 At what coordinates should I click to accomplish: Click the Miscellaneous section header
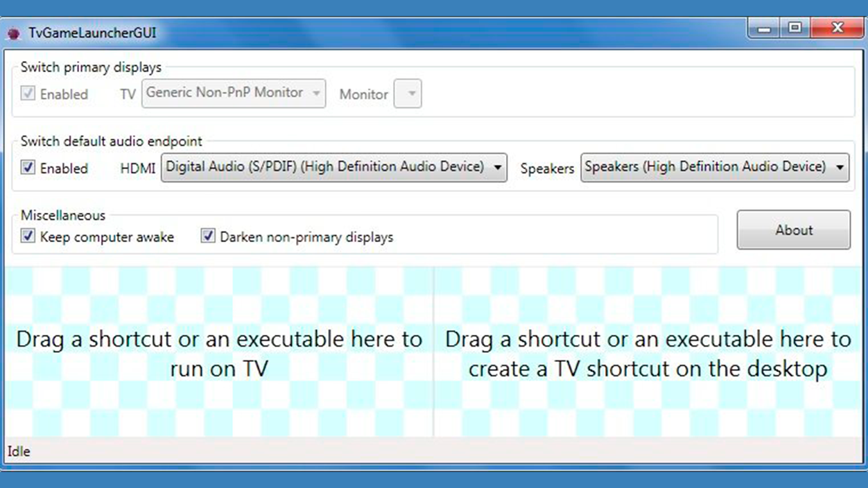[x=62, y=216]
